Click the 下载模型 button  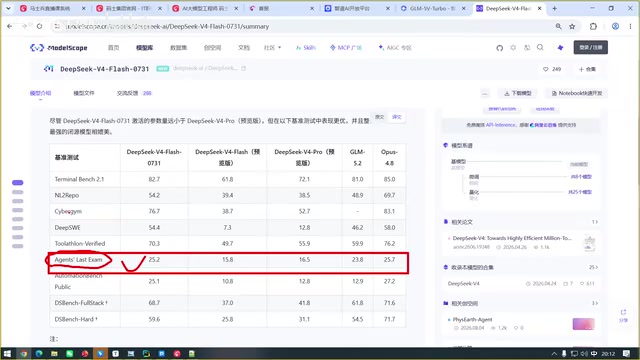[518, 93]
